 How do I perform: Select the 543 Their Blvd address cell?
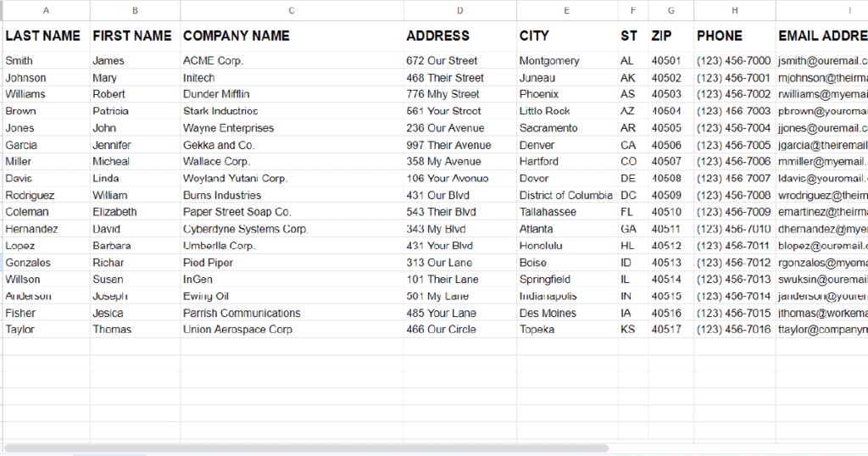460,212
